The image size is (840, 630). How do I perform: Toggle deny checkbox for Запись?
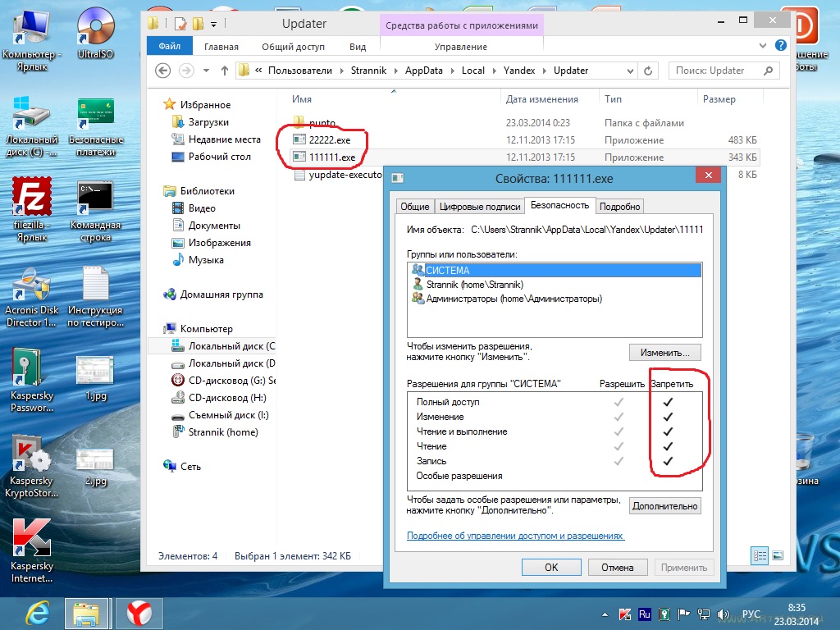(668, 461)
